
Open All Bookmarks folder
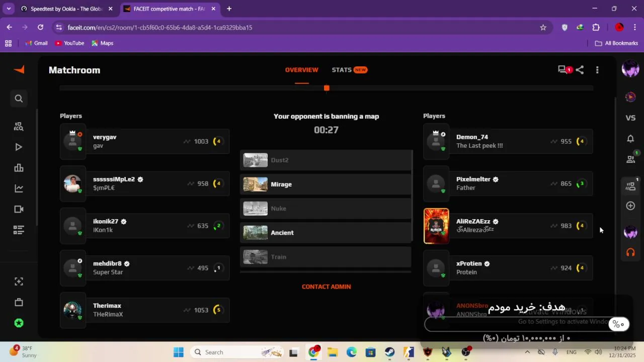pos(616,43)
